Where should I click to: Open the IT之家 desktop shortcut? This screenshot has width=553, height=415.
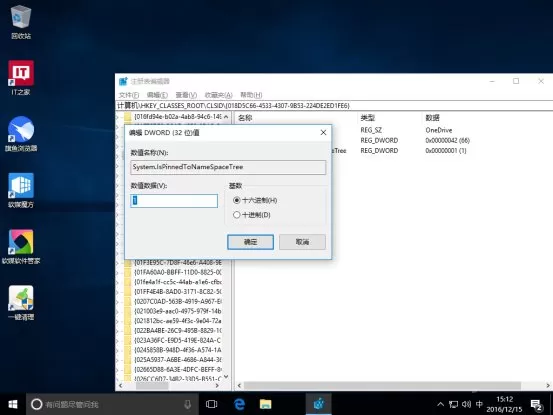pyautogui.click(x=21, y=78)
